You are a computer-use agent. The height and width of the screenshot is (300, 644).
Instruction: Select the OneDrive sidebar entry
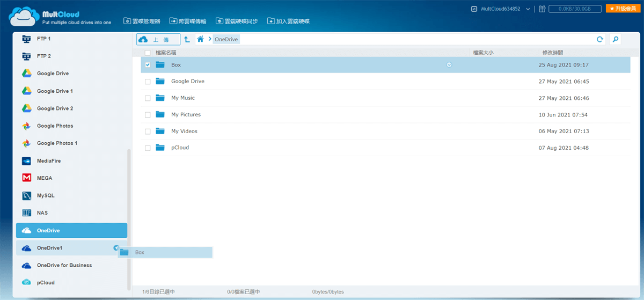point(71,230)
